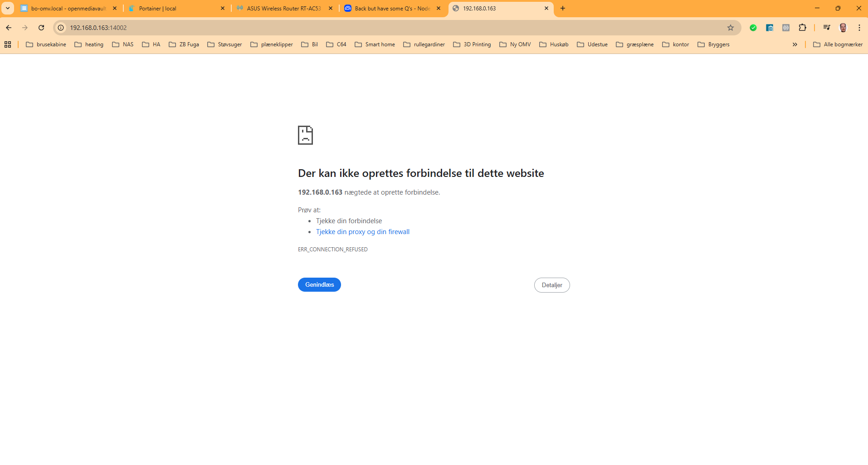
Task: Open proxy and firewall check link
Action: point(362,232)
